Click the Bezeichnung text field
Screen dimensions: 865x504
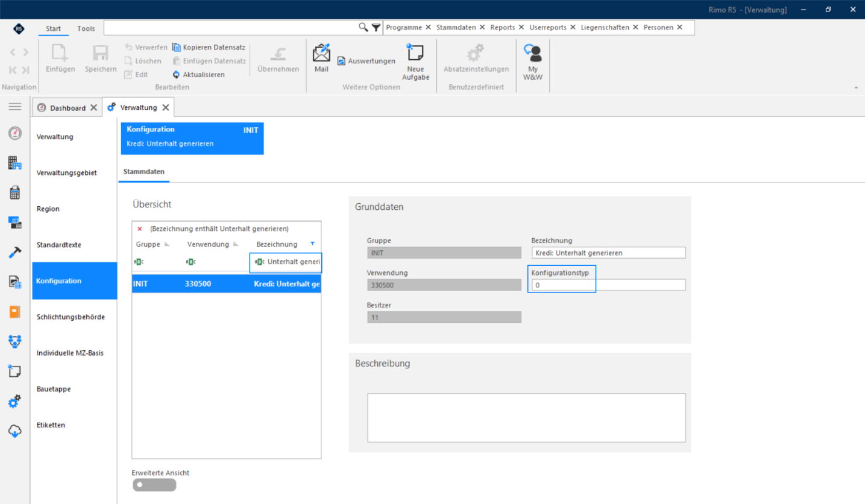pyautogui.click(x=608, y=253)
